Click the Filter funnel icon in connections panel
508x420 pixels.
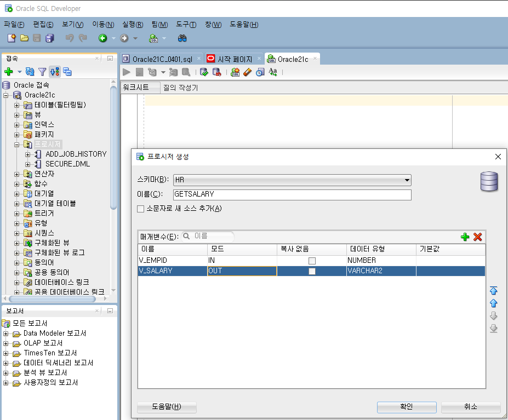(x=42, y=72)
